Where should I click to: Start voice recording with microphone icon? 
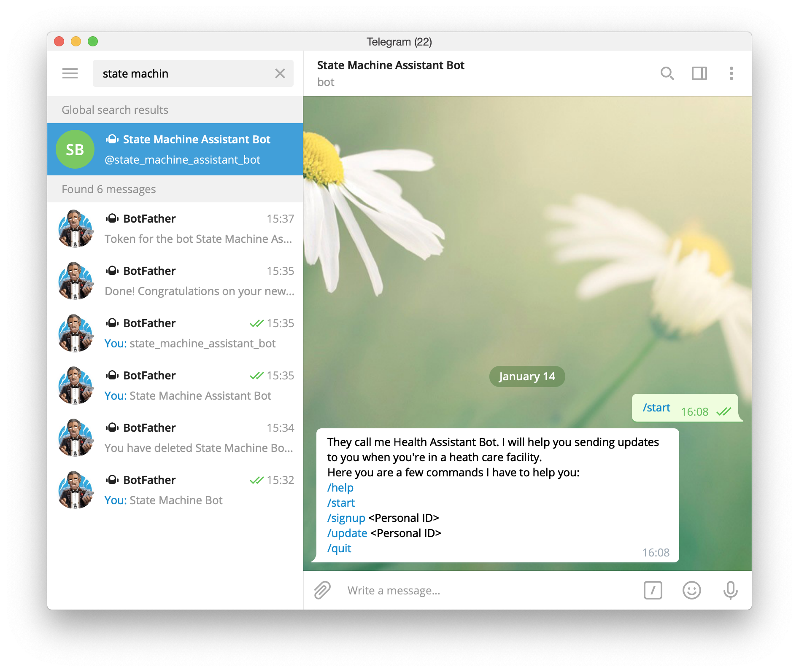tap(730, 590)
